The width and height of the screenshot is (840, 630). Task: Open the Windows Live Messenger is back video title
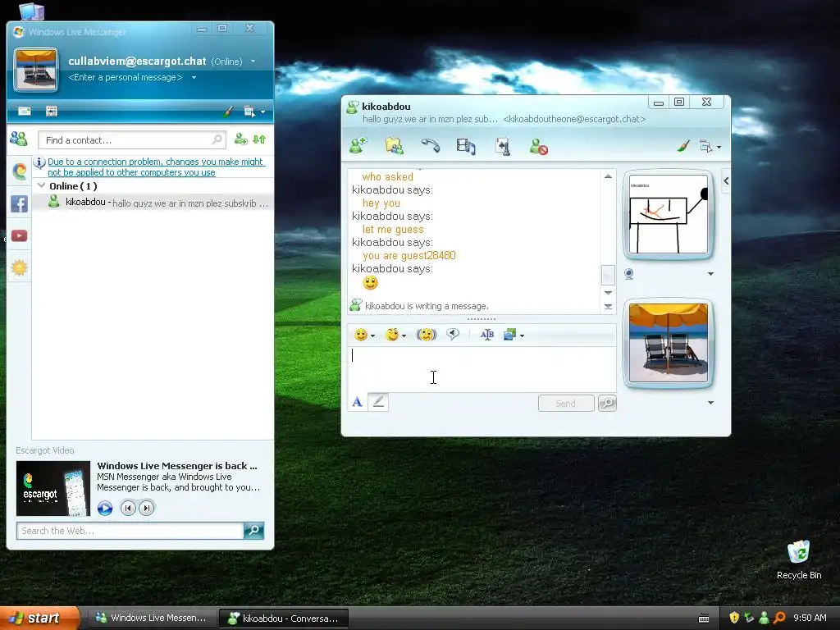click(x=177, y=466)
